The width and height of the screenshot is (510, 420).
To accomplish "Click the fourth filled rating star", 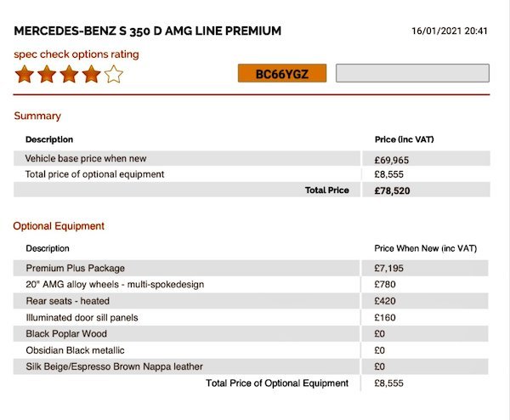I will click(91, 74).
